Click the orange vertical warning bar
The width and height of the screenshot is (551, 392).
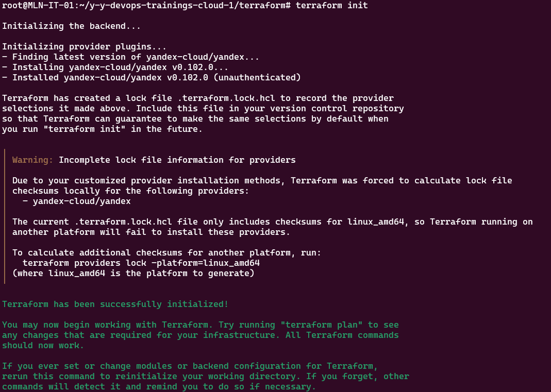tap(5, 216)
